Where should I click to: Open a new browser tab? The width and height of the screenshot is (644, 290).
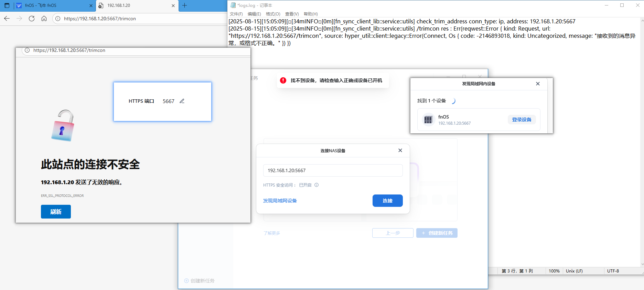(185, 5)
